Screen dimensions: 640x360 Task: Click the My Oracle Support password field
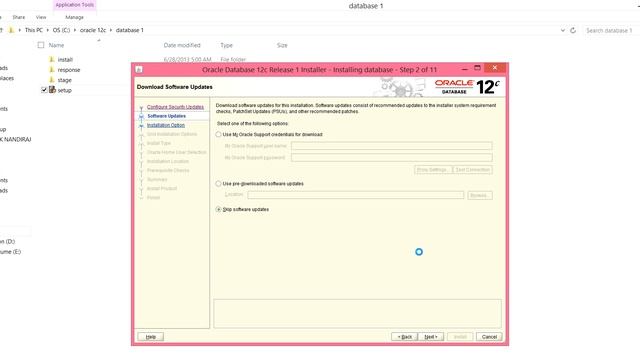click(392, 158)
